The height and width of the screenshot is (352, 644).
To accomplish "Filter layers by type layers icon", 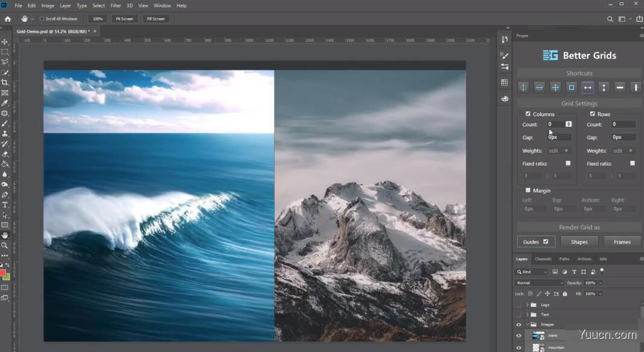I will pyautogui.click(x=574, y=272).
